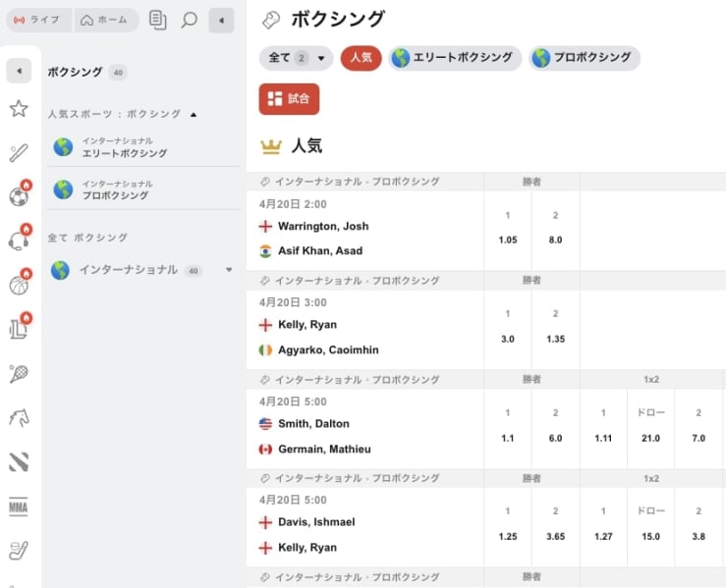
Task: Click the crown icon beside 人気
Action: (271, 146)
